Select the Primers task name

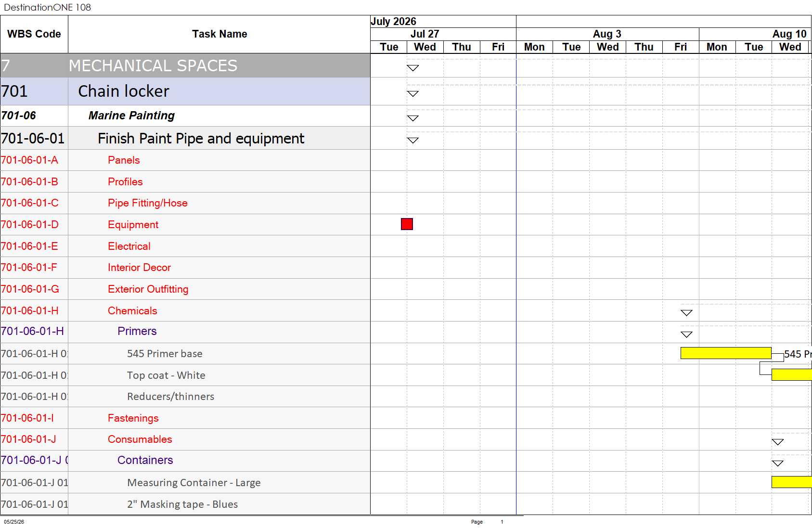(x=137, y=331)
